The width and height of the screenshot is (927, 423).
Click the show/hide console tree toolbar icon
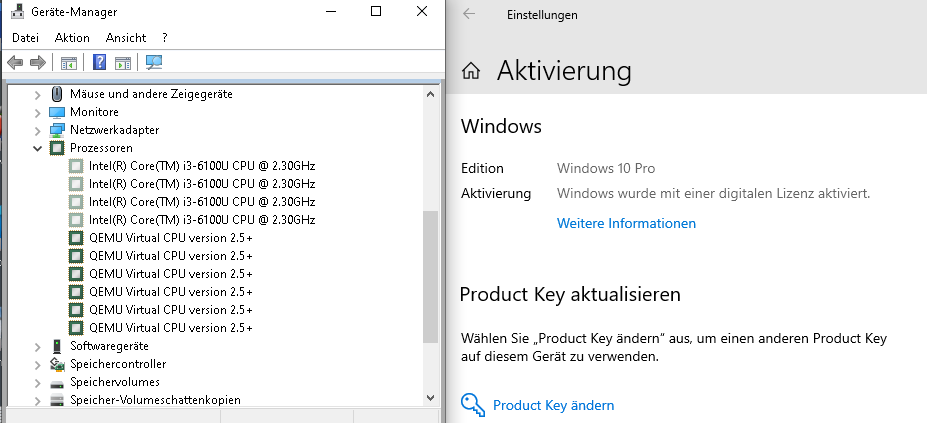pos(69,63)
